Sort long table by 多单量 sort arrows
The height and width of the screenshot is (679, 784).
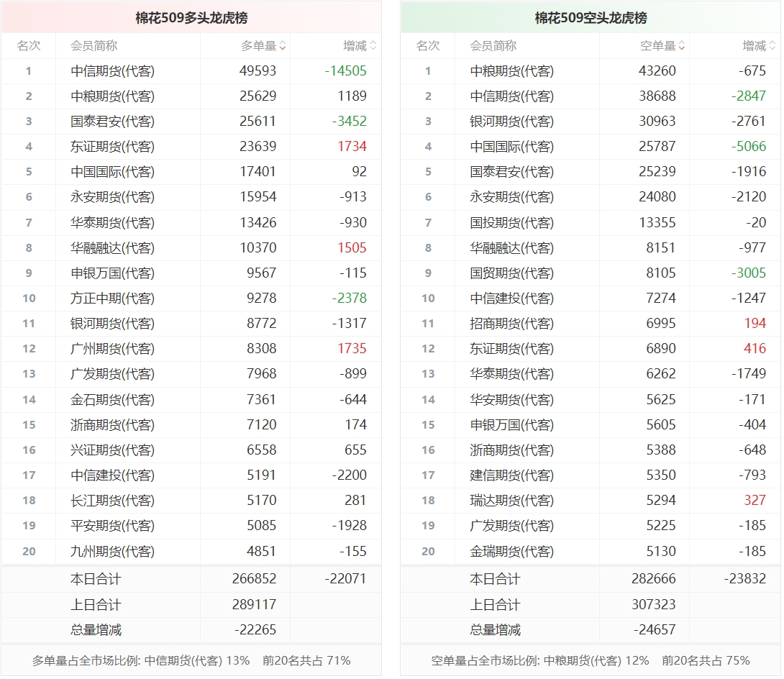click(283, 46)
